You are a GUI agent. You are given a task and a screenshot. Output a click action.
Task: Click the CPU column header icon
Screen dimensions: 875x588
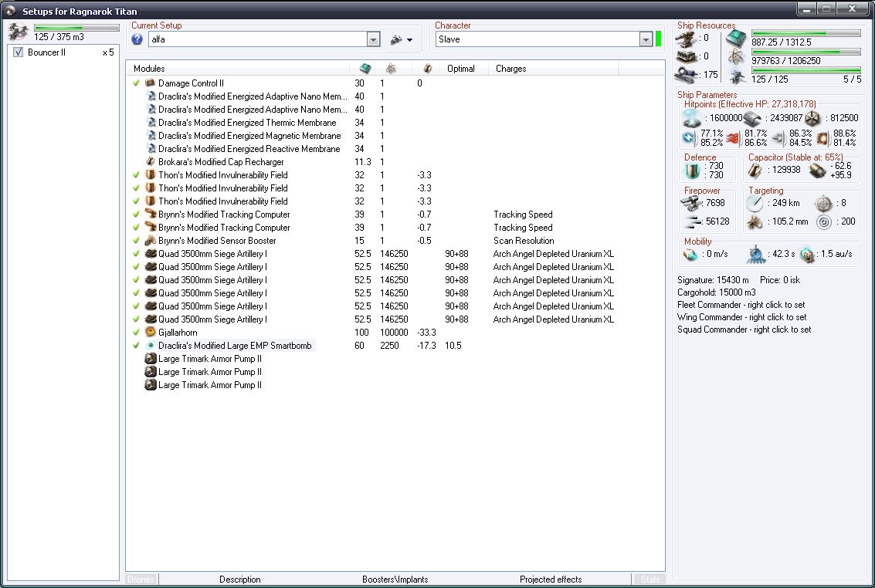coord(365,69)
